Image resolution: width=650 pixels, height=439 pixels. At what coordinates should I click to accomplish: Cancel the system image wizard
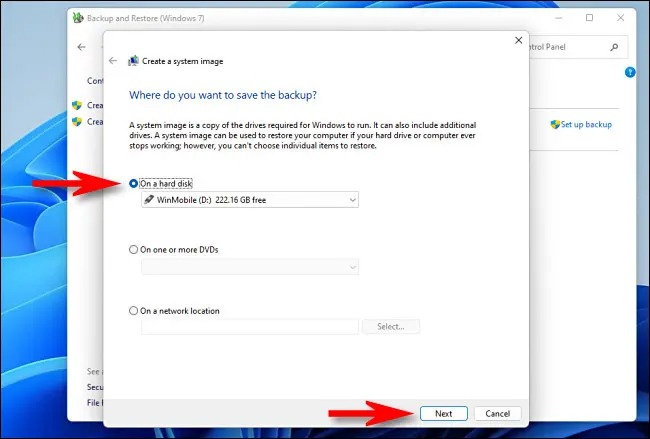497,413
